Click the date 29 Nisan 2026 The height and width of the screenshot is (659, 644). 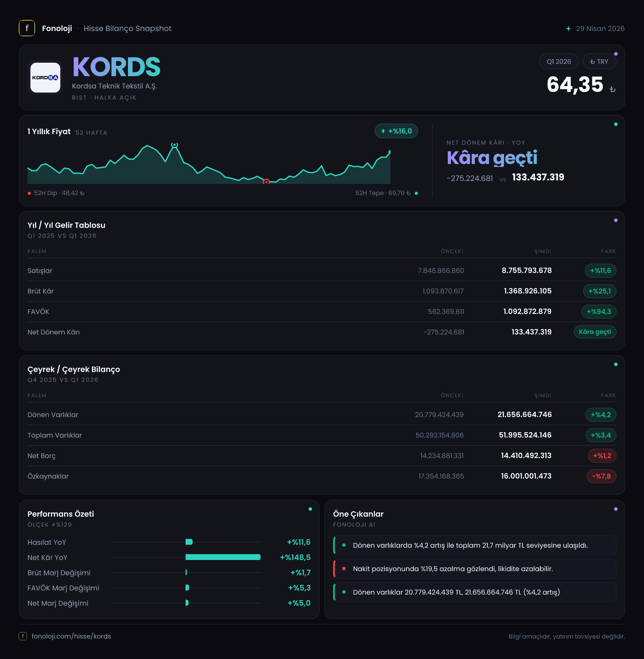pyautogui.click(x=600, y=29)
